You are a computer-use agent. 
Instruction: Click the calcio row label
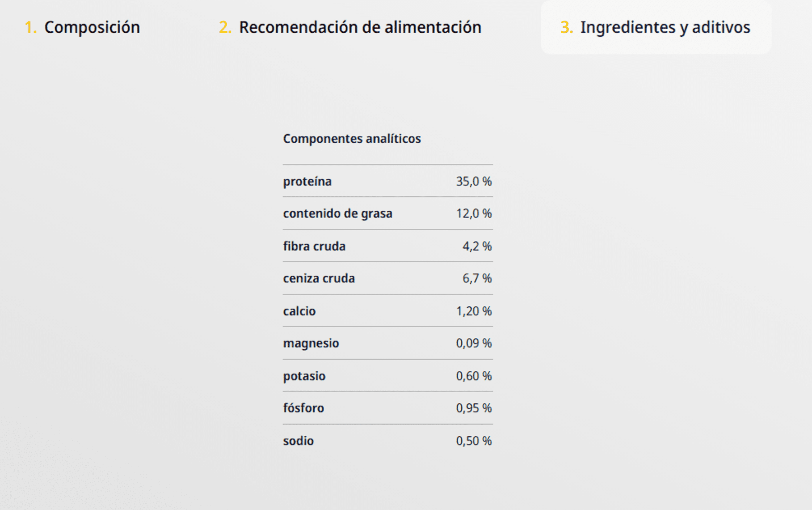click(299, 311)
